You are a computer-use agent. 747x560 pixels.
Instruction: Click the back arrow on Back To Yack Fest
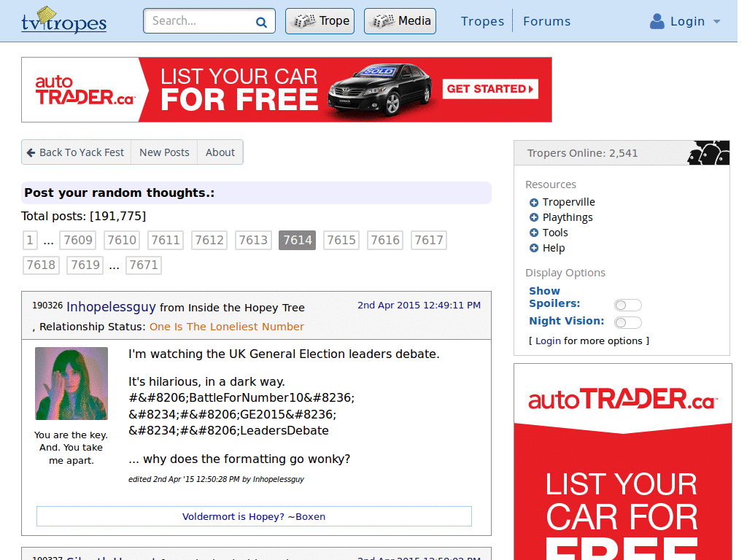coord(31,152)
